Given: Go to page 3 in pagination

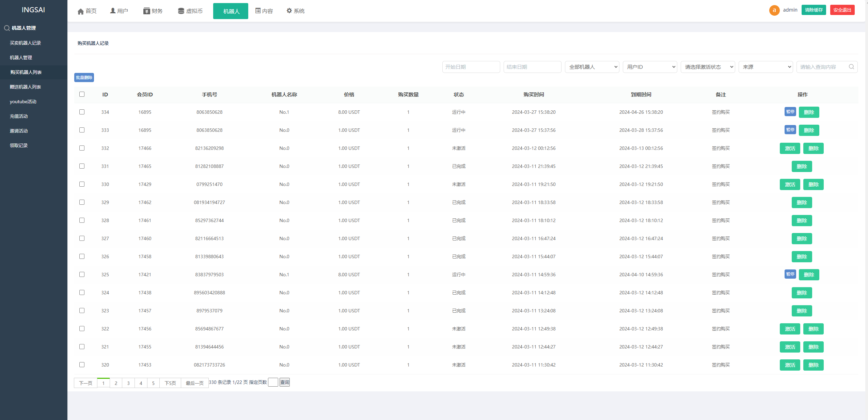Looking at the screenshot, I should pos(128,383).
